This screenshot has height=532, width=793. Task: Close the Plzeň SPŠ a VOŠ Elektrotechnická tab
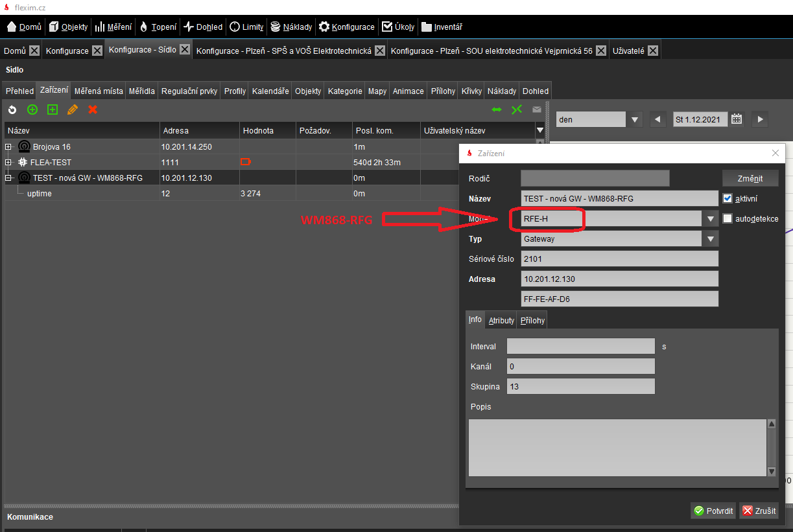click(x=379, y=51)
